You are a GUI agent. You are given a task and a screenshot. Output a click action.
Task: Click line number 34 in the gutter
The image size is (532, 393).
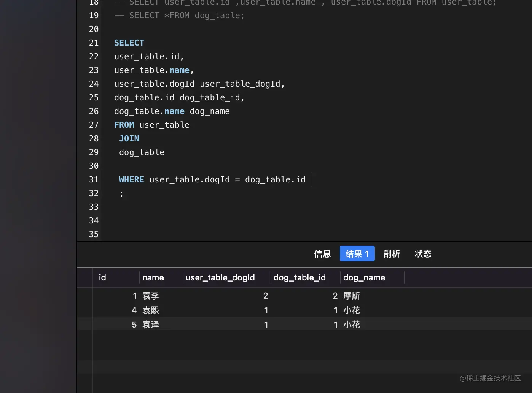[x=94, y=221]
